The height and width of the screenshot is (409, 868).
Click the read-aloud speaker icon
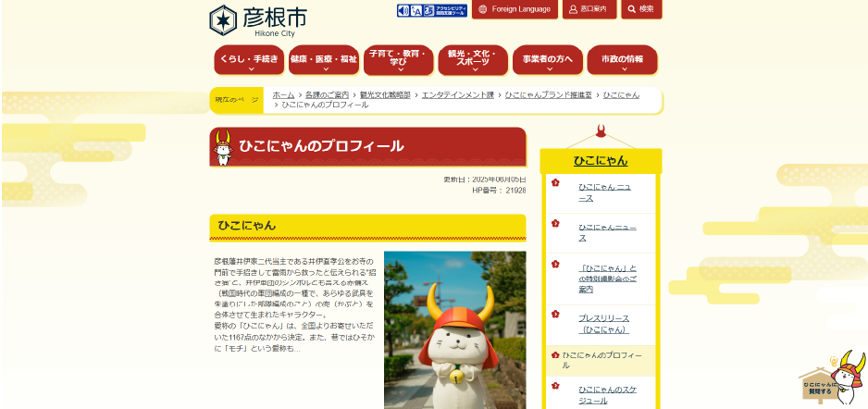[403, 10]
